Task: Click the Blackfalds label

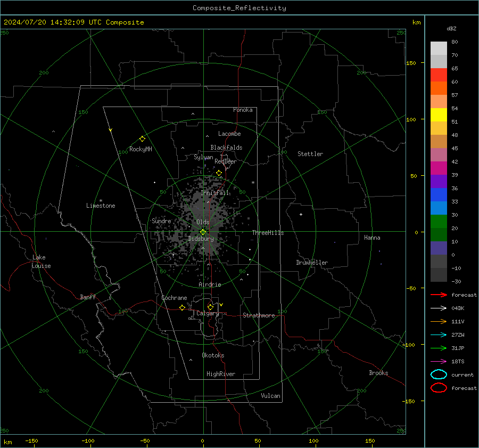Action: point(226,148)
